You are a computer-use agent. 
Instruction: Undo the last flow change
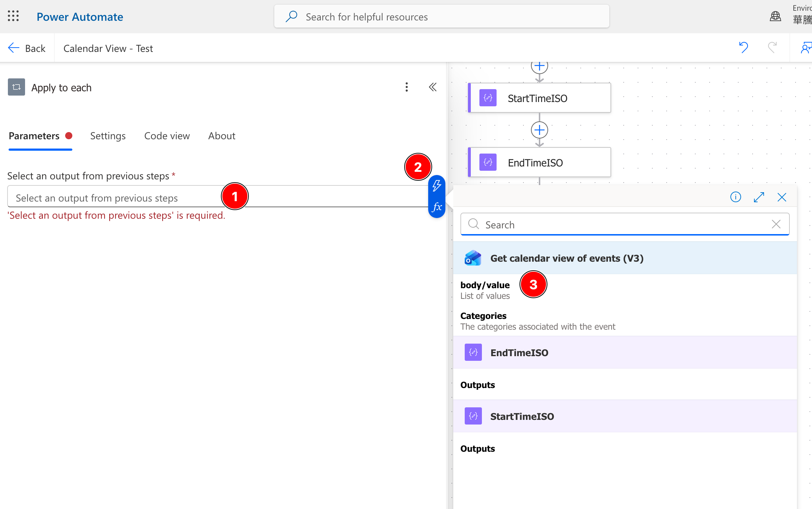coord(744,48)
